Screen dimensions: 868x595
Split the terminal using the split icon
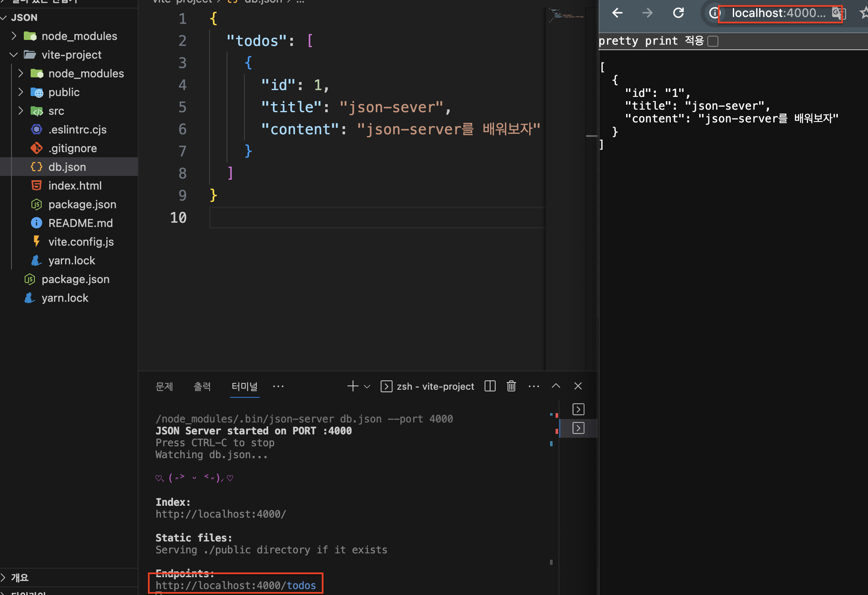(x=489, y=386)
